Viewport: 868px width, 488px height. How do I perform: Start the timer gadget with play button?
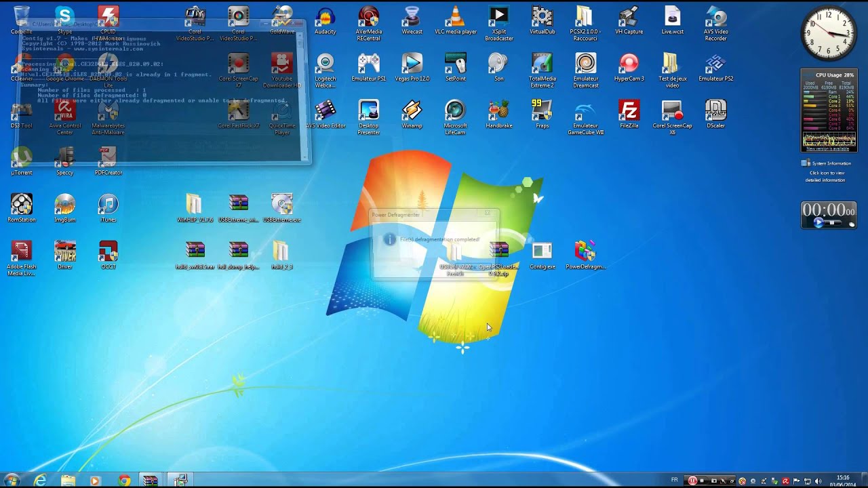pos(818,222)
